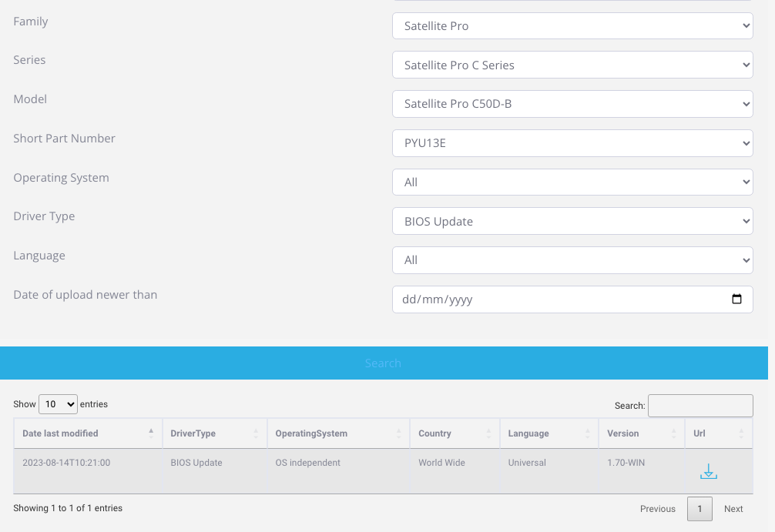Click the Operating System label

[62, 178]
